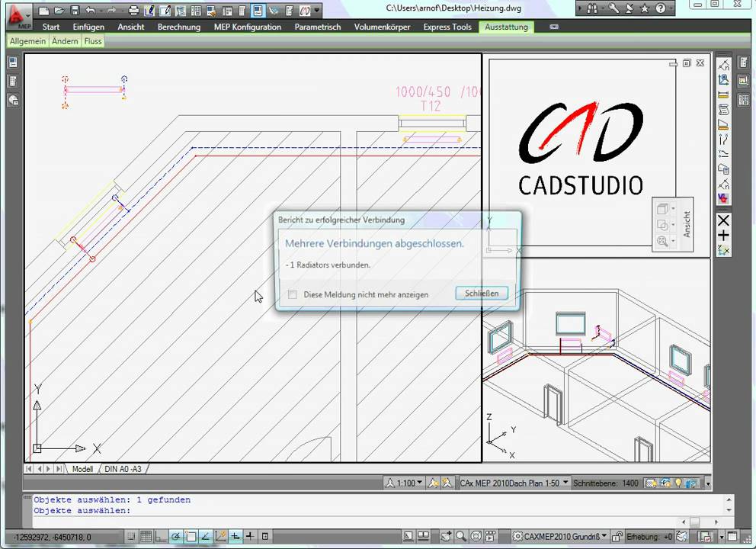Click the Redo arrow icon
The width and height of the screenshot is (756, 549).
[111, 10]
